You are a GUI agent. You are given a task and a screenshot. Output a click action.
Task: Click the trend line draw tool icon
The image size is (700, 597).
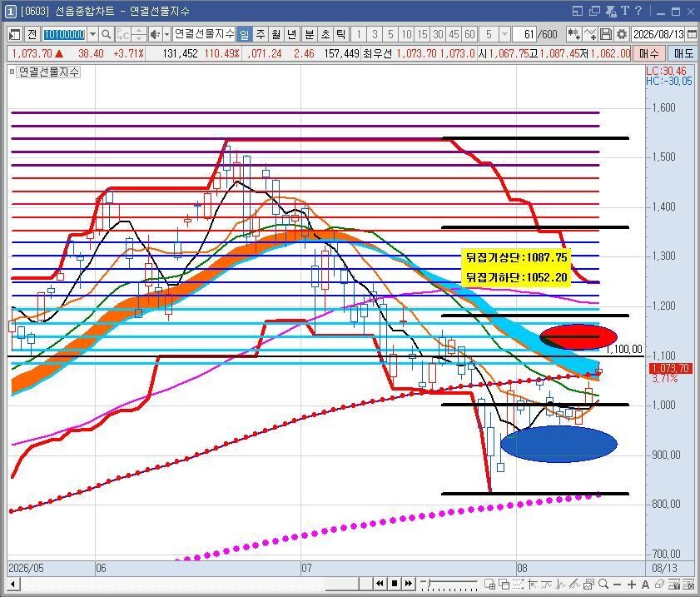(x=590, y=34)
